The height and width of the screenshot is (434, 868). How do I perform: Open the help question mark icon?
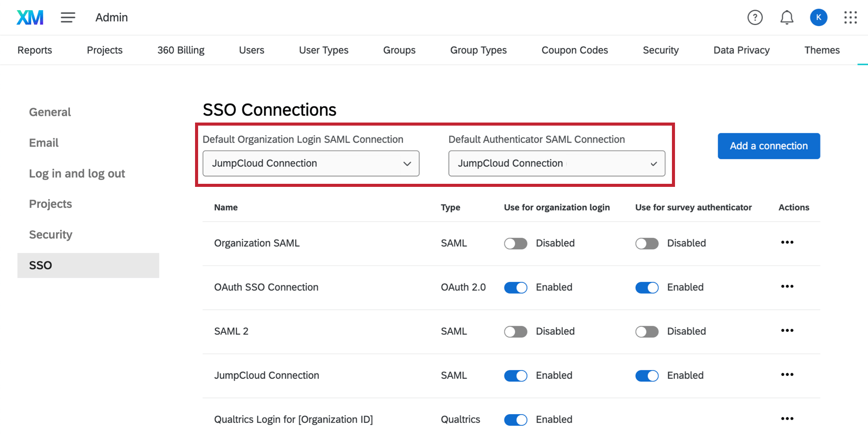click(755, 17)
